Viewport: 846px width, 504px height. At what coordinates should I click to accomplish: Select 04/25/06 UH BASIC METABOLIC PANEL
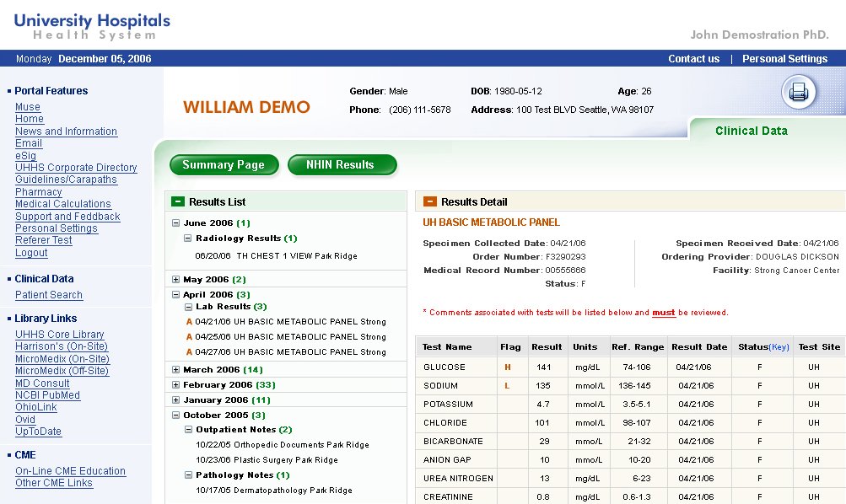pyautogui.click(x=290, y=337)
